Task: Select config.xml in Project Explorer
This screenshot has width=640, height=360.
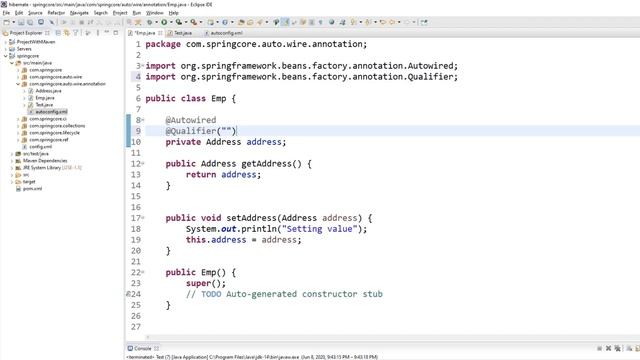Action: 40,147
